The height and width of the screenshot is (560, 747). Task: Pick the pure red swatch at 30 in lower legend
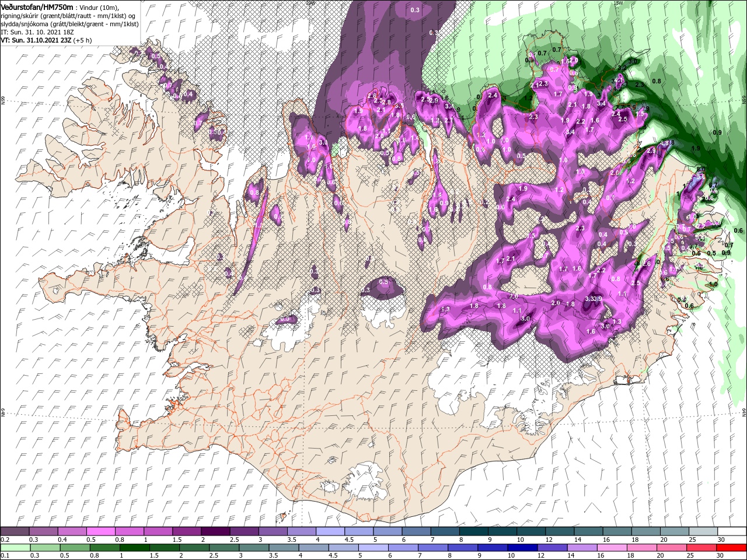tap(731, 548)
